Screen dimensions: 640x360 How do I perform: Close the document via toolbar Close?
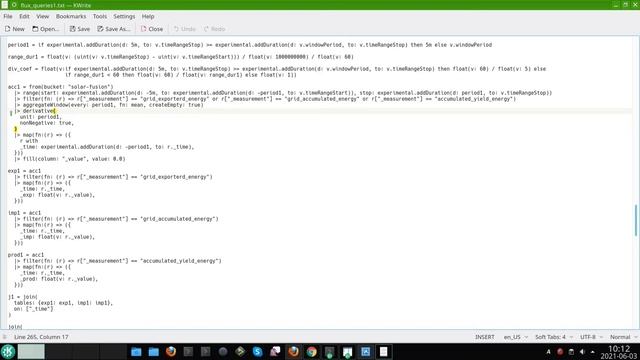coord(152,29)
